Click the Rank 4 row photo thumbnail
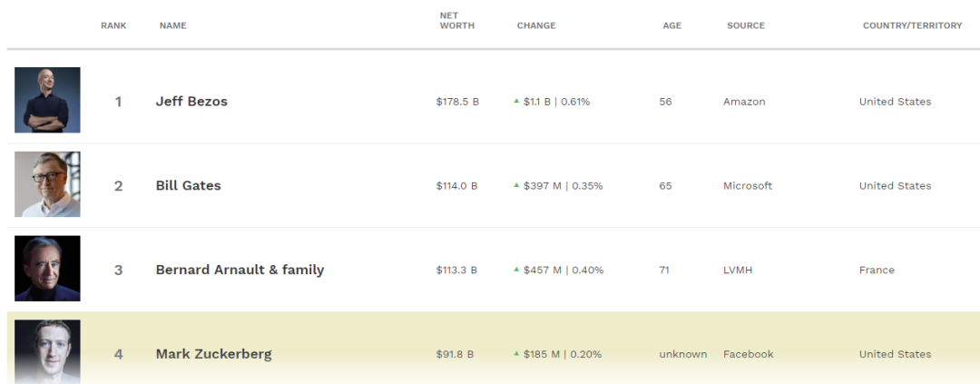The height and width of the screenshot is (384, 980). click(47, 352)
